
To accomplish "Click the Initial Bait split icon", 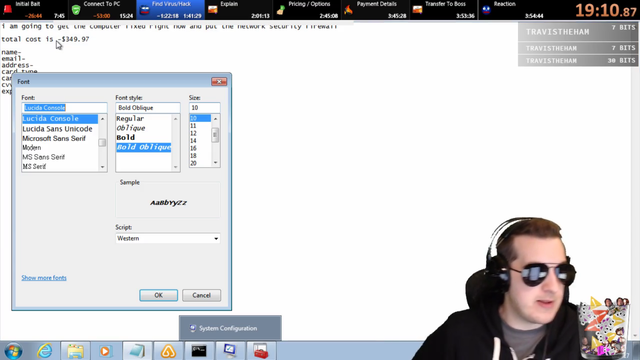I will [7, 9].
